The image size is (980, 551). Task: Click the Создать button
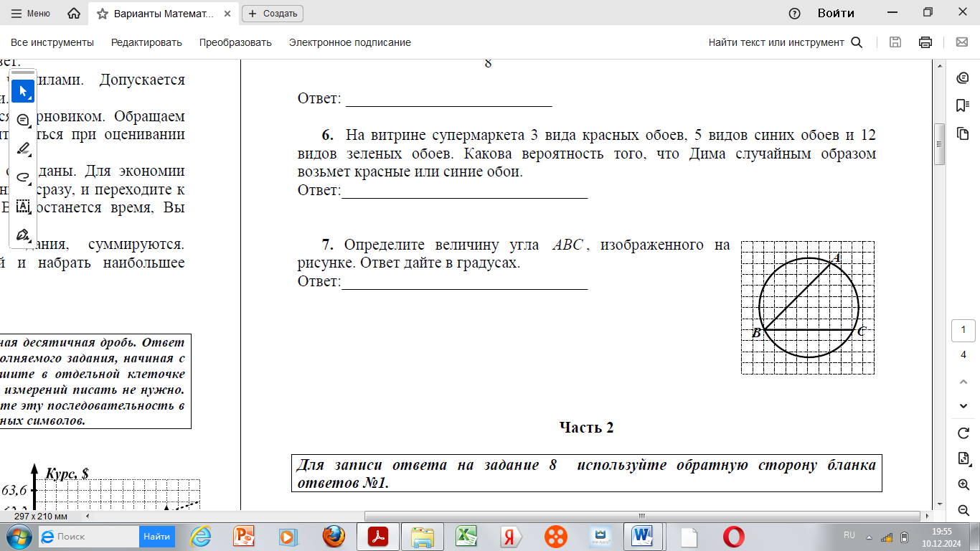(x=273, y=13)
